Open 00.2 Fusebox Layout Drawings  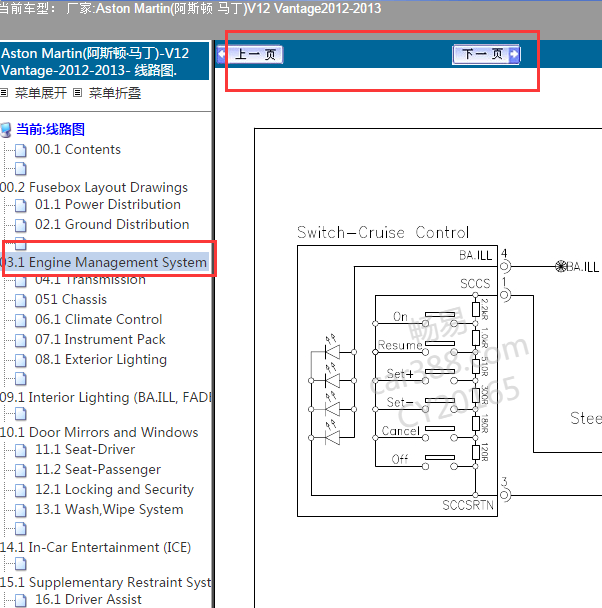point(94,187)
